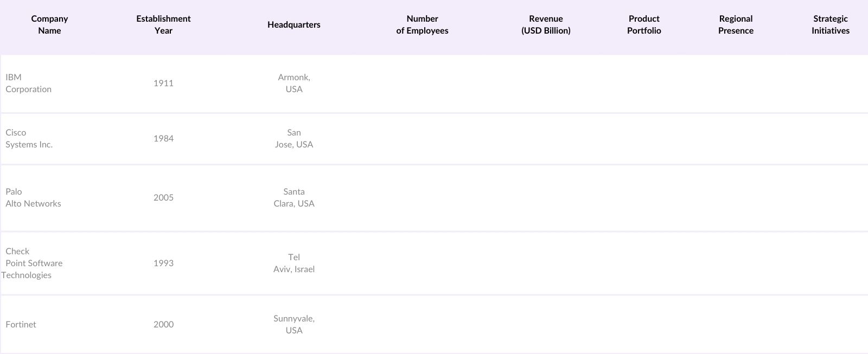Select the 2005 establishment year cell
The height and width of the screenshot is (354, 868).
[163, 197]
